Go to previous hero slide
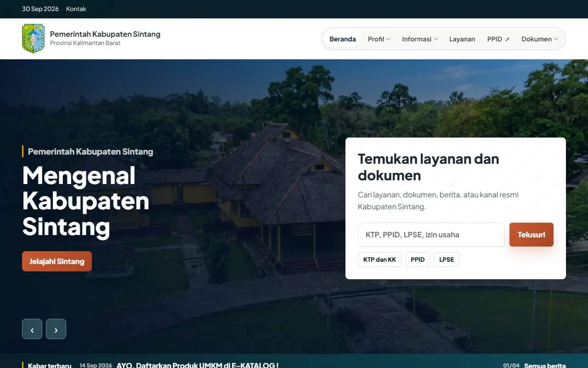588x368 pixels. pyautogui.click(x=32, y=329)
